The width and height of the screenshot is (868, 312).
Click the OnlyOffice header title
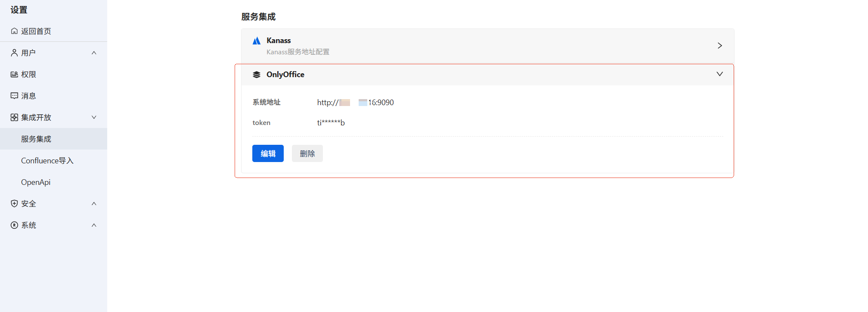pos(285,75)
